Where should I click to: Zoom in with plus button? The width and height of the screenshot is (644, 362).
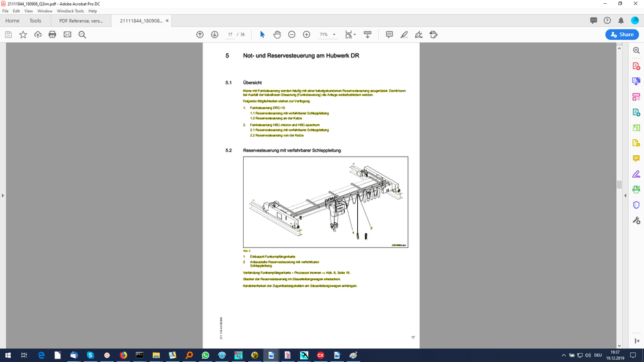coord(306,35)
